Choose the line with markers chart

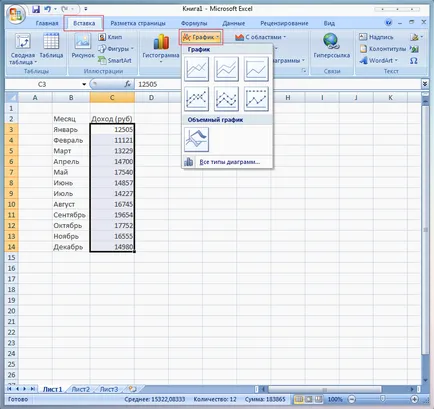[196, 99]
